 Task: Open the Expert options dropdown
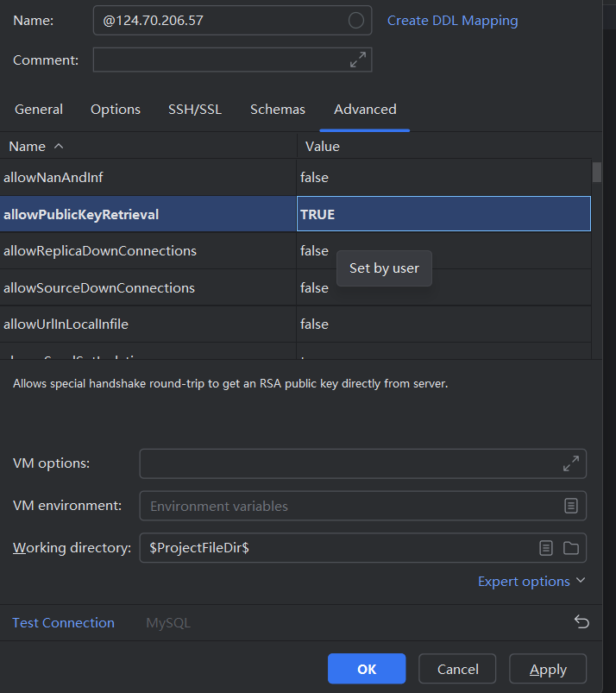coord(531,582)
